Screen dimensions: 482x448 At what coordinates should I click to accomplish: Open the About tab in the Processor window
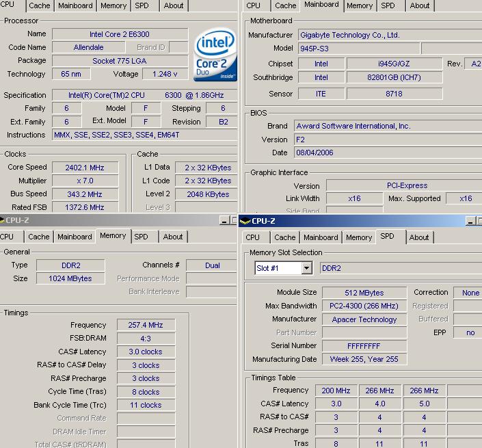pyautogui.click(x=174, y=6)
